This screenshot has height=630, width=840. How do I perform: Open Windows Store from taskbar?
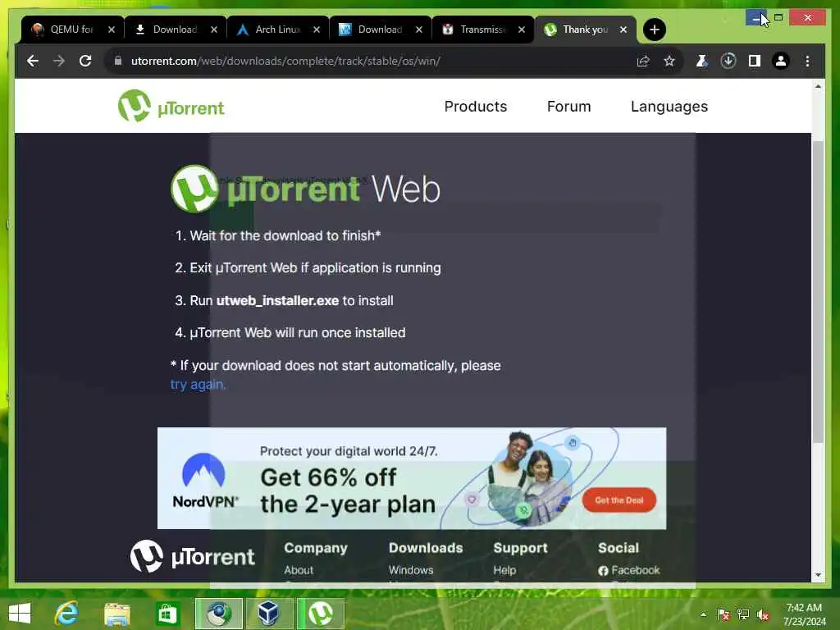(x=167, y=614)
